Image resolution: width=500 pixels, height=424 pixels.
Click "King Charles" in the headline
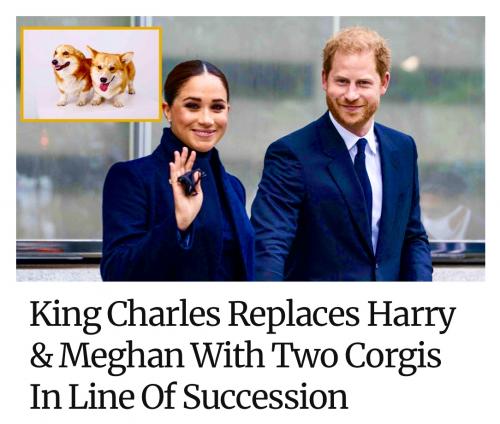pyautogui.click(x=125, y=315)
